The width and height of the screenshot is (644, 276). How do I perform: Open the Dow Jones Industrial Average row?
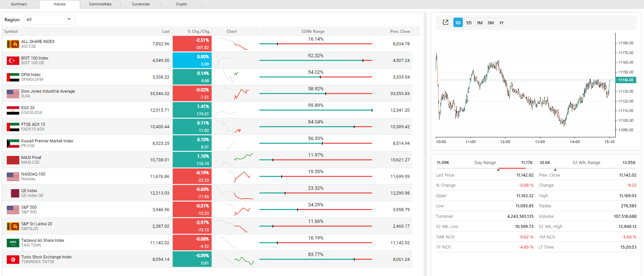pos(207,93)
